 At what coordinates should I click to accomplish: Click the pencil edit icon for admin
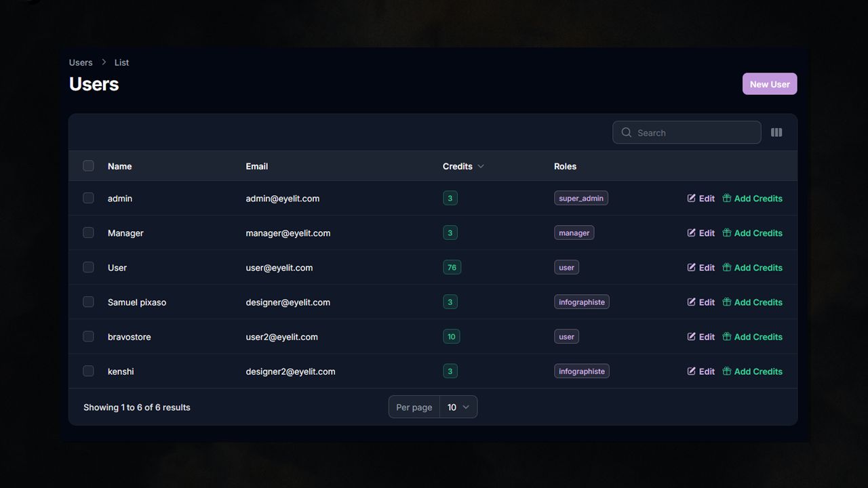click(691, 199)
